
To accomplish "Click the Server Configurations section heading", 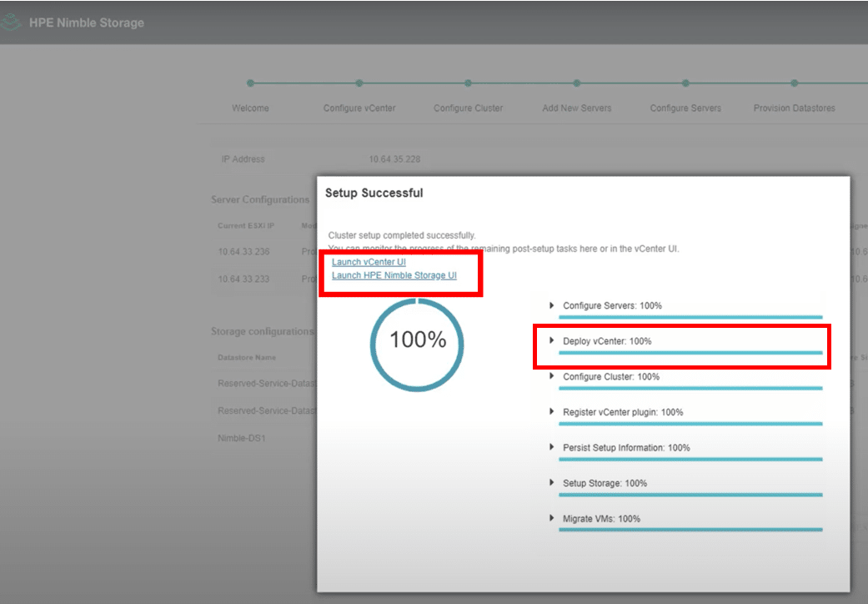I will 260,199.
